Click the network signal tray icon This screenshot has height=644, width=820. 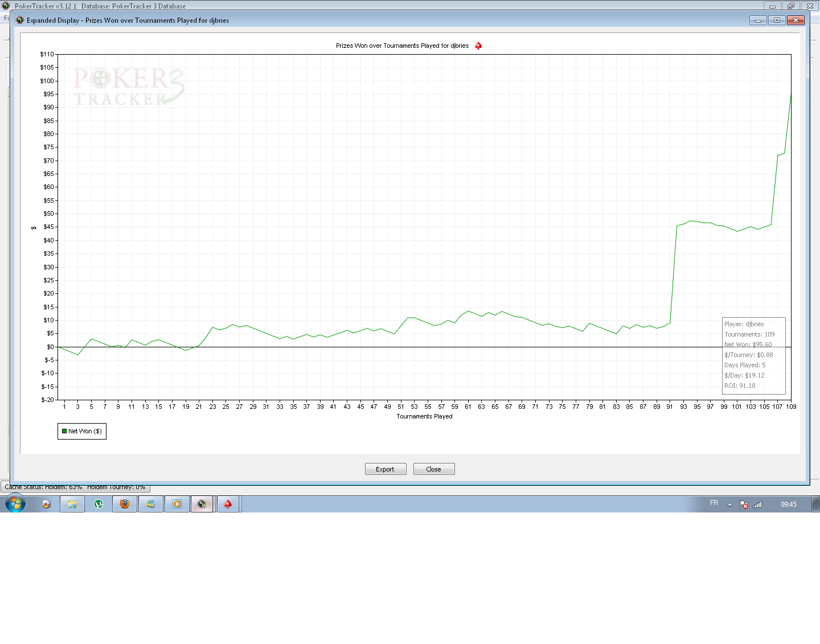[x=757, y=504]
